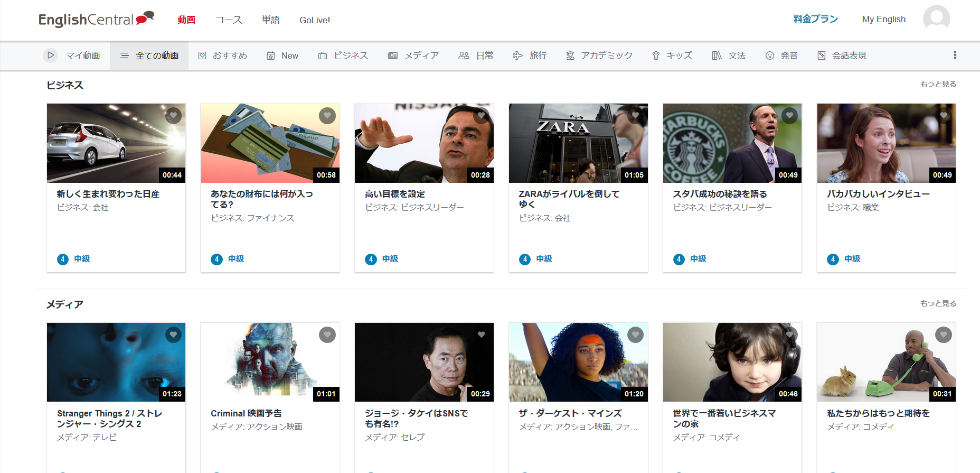Click the 中級 level badge on Starbucks card
This screenshot has width=980, height=473.
coord(698,259)
